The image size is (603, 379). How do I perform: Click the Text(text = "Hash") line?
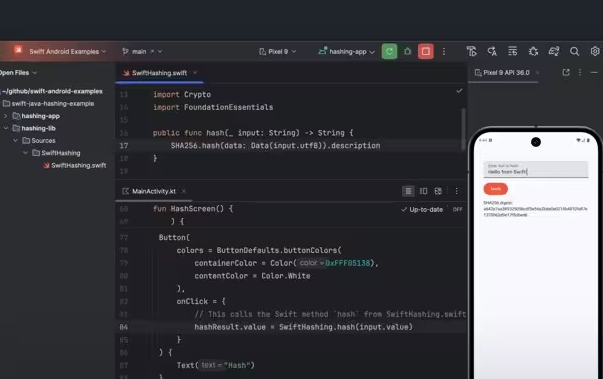(x=215, y=365)
